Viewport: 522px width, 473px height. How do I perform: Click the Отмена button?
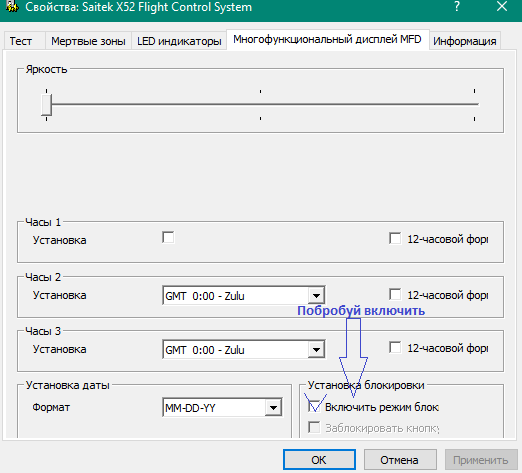pyautogui.click(x=399, y=460)
